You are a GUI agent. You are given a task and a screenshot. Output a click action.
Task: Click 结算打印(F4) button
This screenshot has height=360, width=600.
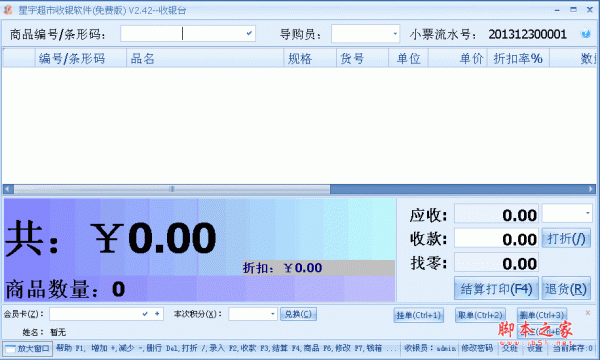496,288
